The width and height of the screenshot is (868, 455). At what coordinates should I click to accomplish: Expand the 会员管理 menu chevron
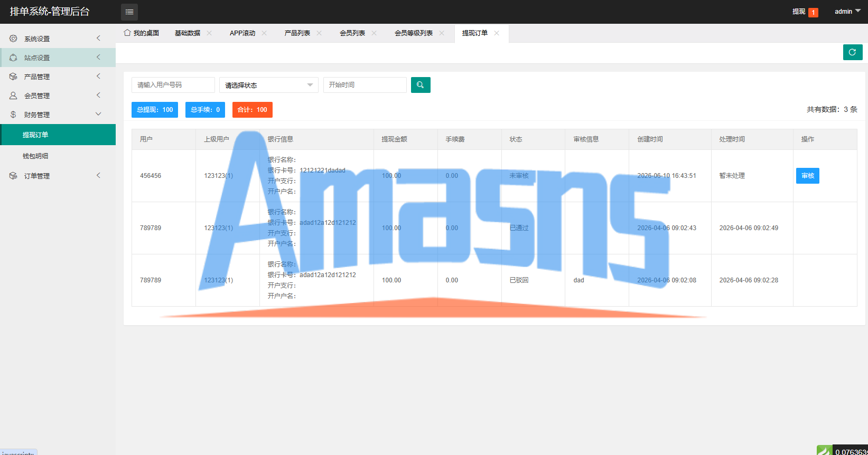[98, 95]
